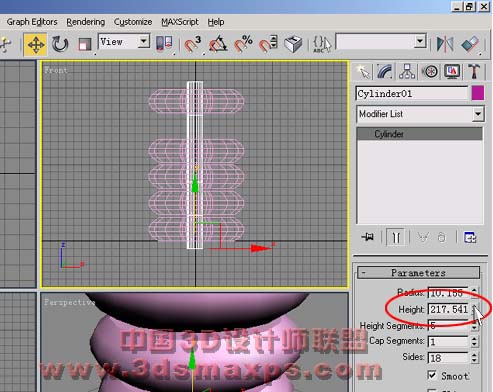This screenshot has width=493, height=392.
Task: Toggle Pin Stack button
Action: 368,237
